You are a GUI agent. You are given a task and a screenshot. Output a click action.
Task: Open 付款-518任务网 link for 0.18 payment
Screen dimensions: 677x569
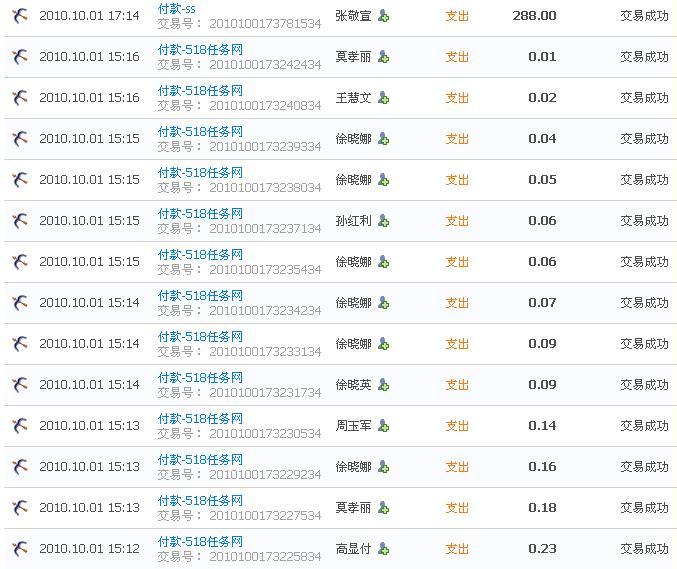coord(200,500)
